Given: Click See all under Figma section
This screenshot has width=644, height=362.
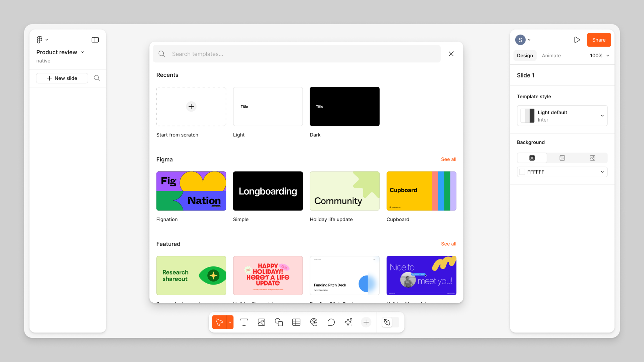Looking at the screenshot, I should 448,159.
